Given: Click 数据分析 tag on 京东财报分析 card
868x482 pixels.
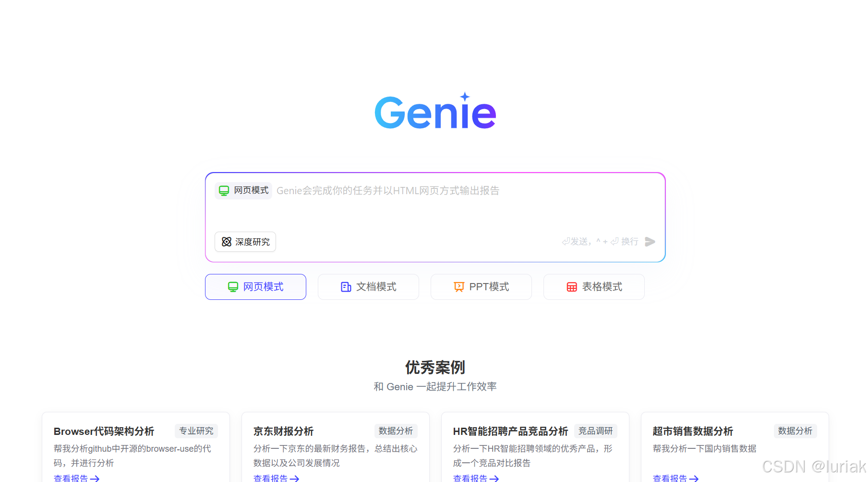Looking at the screenshot, I should pos(396,431).
